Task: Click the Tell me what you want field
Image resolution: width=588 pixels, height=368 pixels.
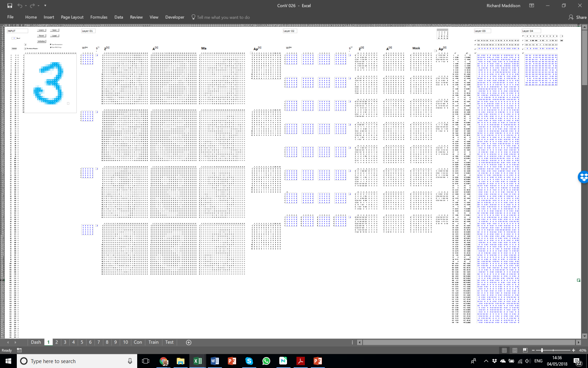Action: [223, 17]
